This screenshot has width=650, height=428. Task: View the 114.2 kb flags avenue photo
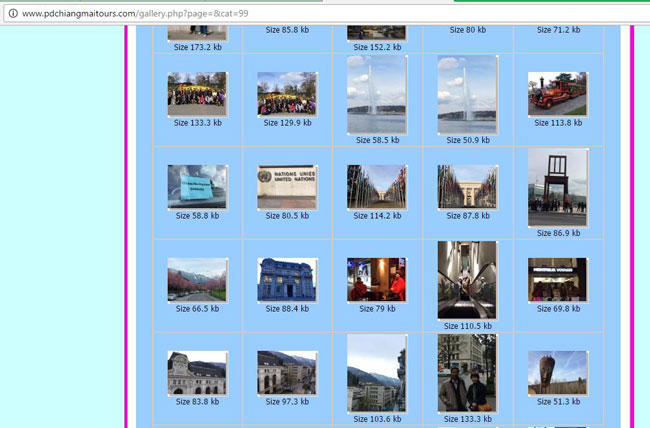coord(377,187)
